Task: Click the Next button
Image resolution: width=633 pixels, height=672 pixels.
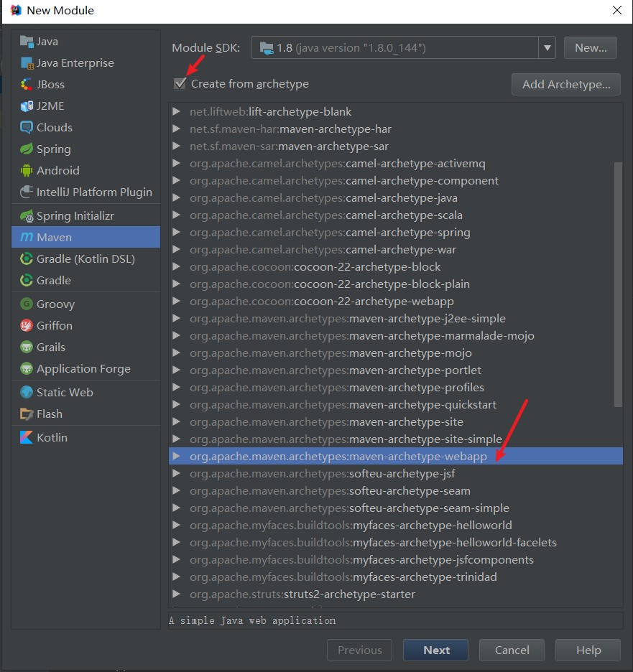Action: point(435,650)
